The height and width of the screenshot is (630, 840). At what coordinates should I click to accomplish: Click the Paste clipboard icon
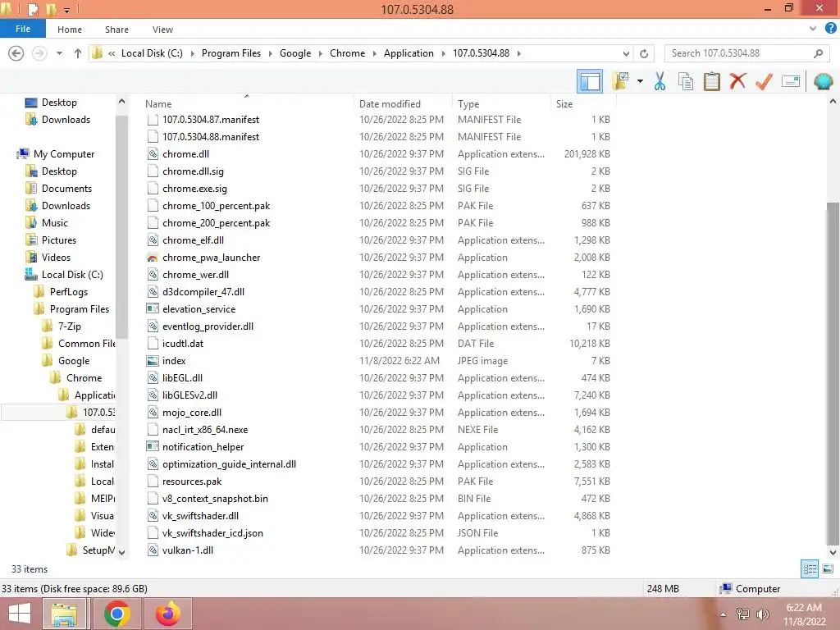click(711, 81)
